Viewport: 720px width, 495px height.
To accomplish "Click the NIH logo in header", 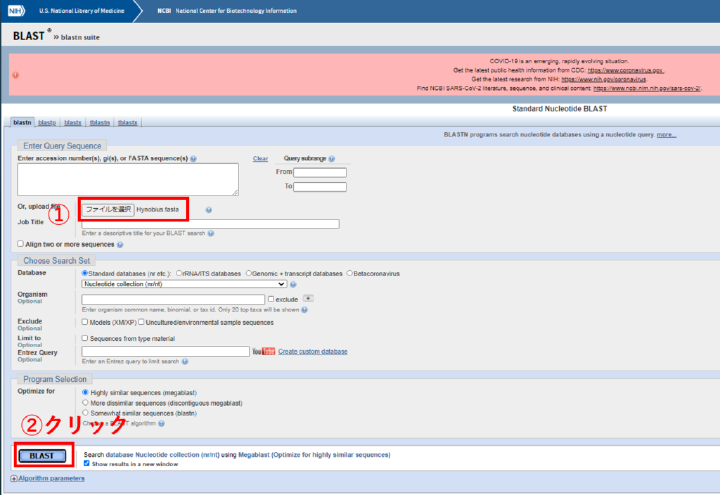I will click(x=18, y=10).
